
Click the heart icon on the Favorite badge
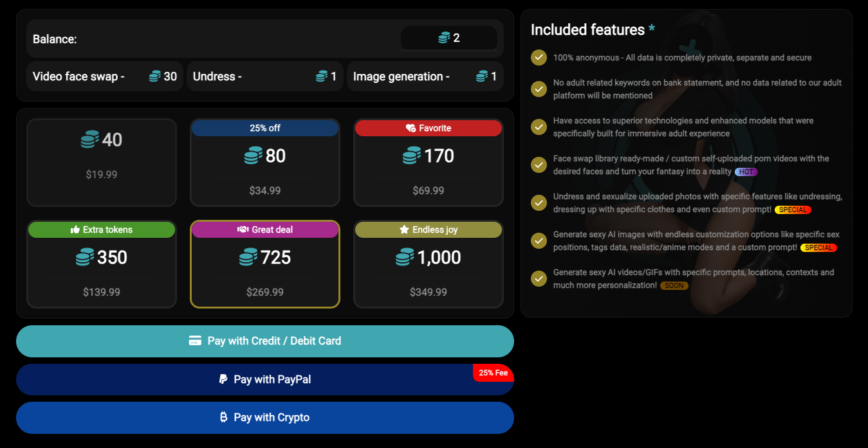point(410,128)
